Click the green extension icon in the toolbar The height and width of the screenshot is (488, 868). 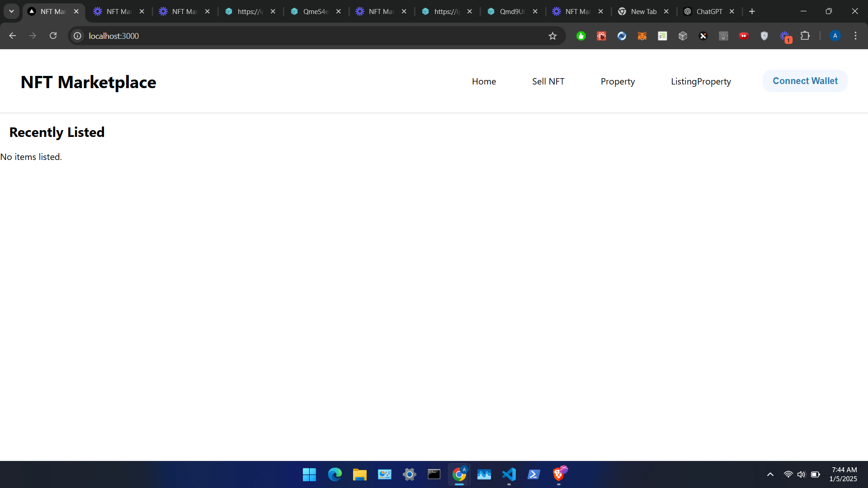(x=581, y=36)
